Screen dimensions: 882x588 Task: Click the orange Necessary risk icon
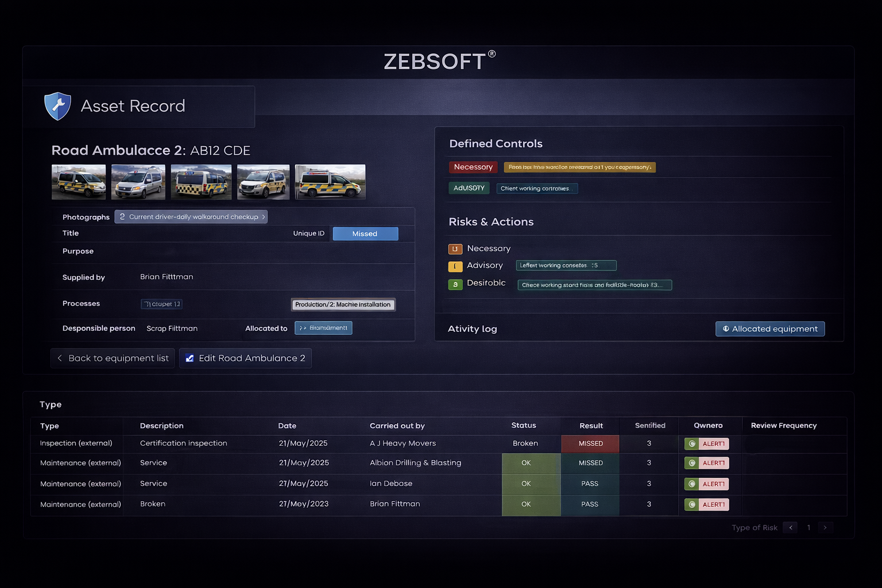455,249
